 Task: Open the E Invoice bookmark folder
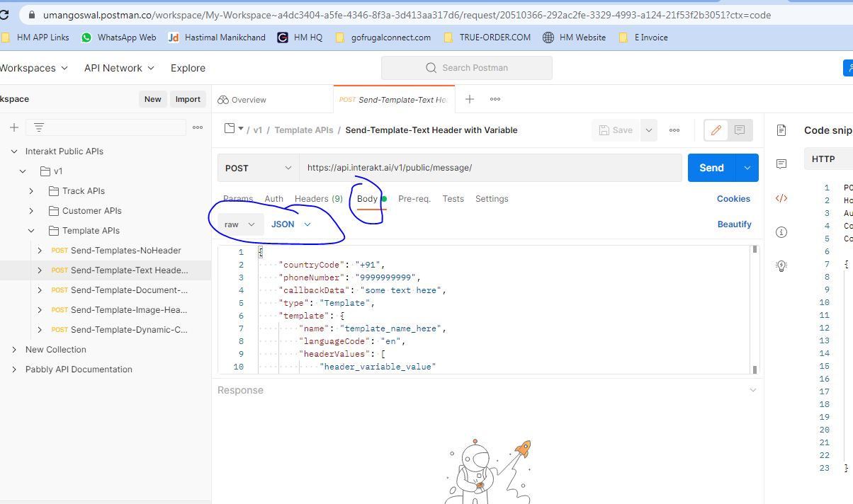tap(643, 38)
